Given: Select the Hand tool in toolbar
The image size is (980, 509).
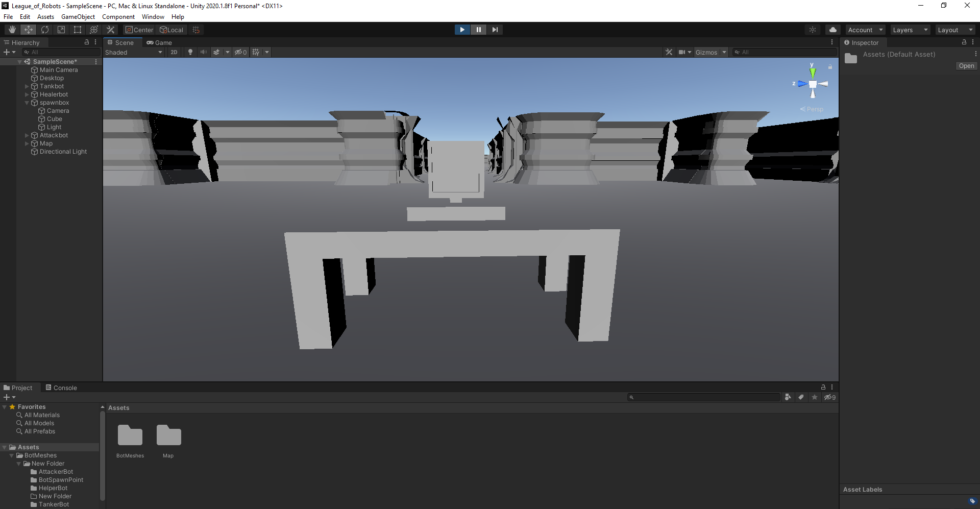Looking at the screenshot, I should (x=12, y=30).
